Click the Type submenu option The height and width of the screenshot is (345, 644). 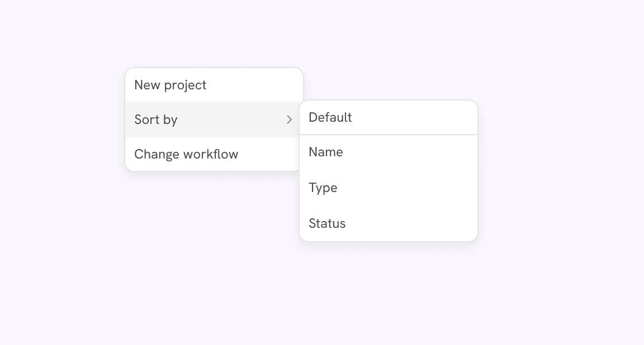(388, 188)
